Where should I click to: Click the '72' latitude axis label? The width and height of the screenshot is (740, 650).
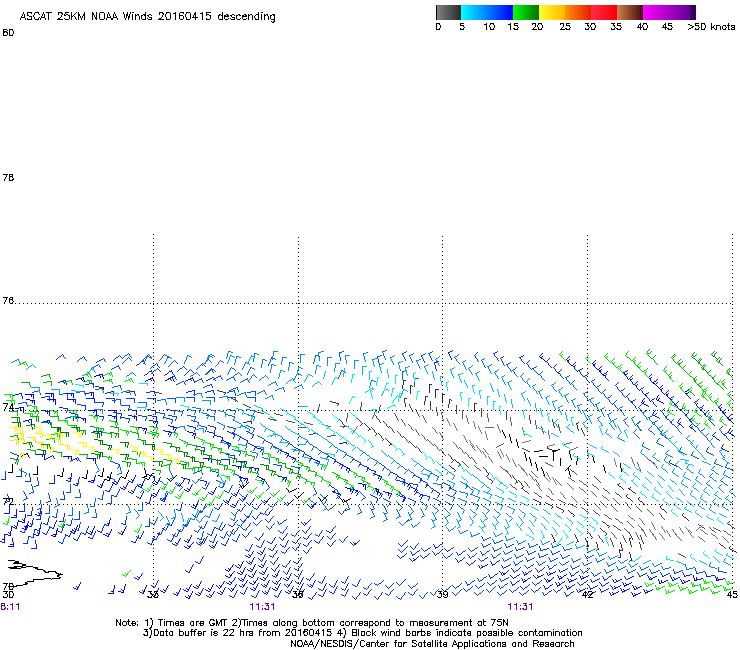pyautogui.click(x=8, y=501)
